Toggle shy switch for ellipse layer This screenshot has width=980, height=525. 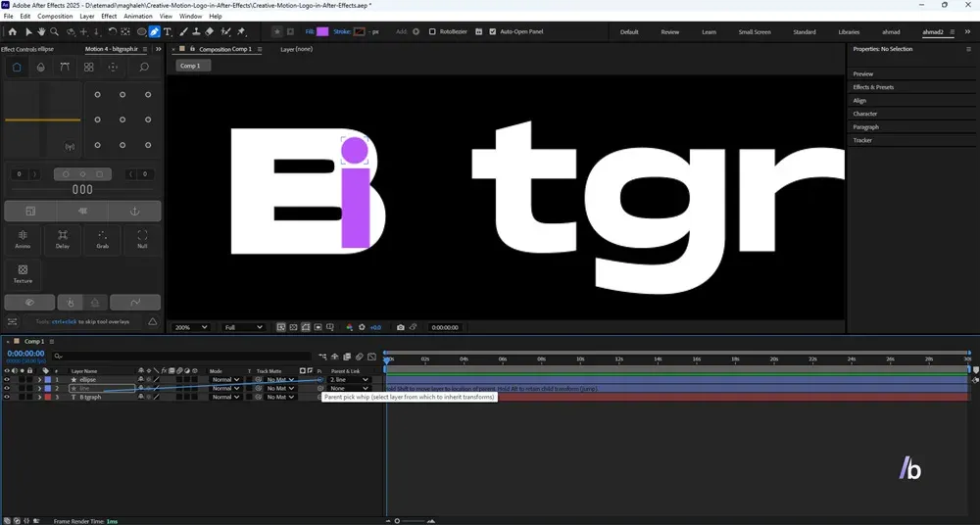click(140, 379)
